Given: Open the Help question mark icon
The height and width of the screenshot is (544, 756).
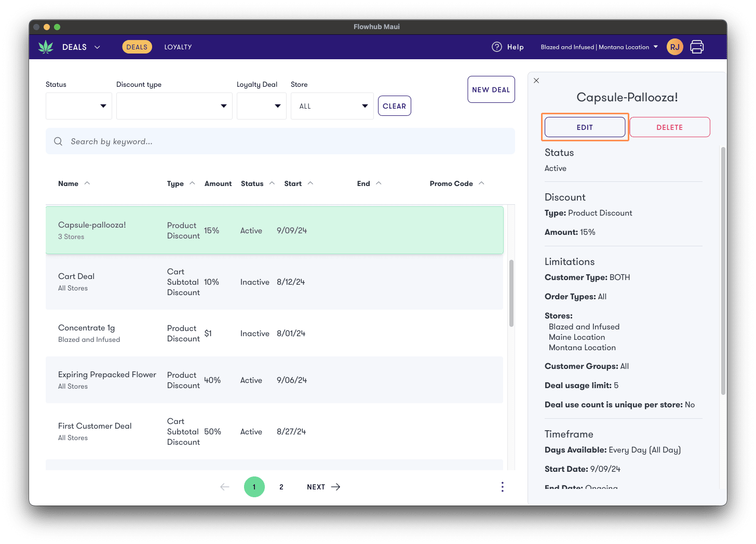Looking at the screenshot, I should coord(497,47).
